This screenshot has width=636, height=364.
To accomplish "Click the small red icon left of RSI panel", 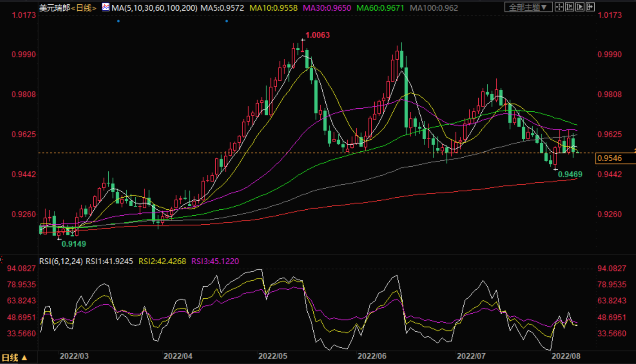I will click(x=1, y=259).
